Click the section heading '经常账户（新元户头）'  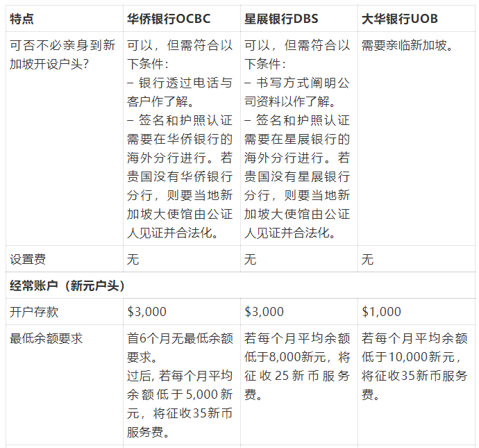(x=67, y=285)
